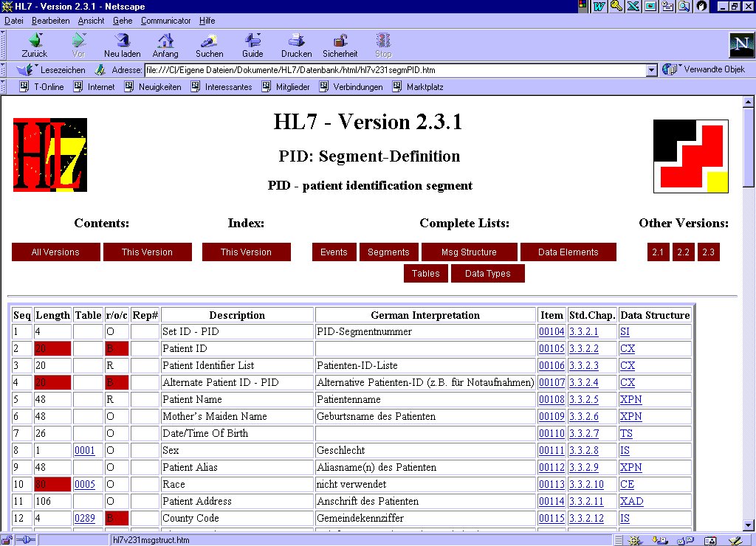Open the Lesezeichen bookmarks dropdown

52,70
